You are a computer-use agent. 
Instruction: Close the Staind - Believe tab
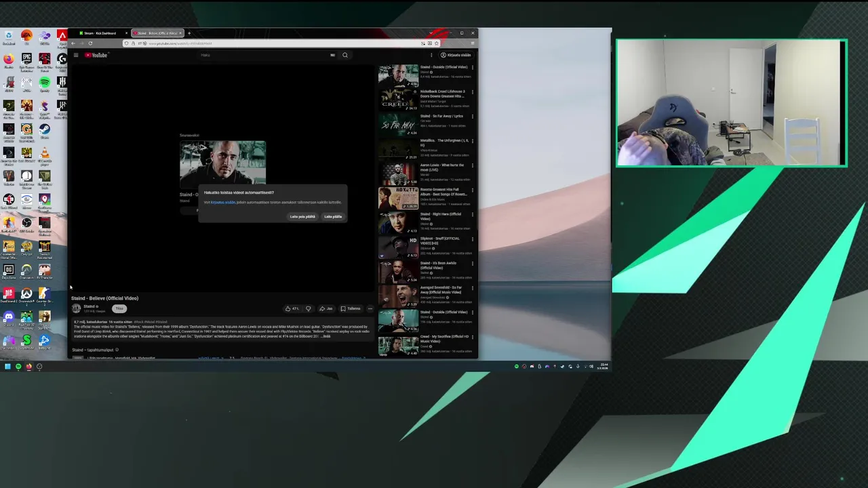click(180, 33)
